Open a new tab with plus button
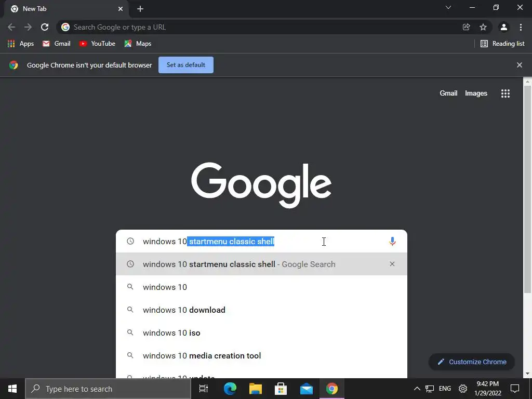Screen dimensions: 532x399 coord(140,9)
